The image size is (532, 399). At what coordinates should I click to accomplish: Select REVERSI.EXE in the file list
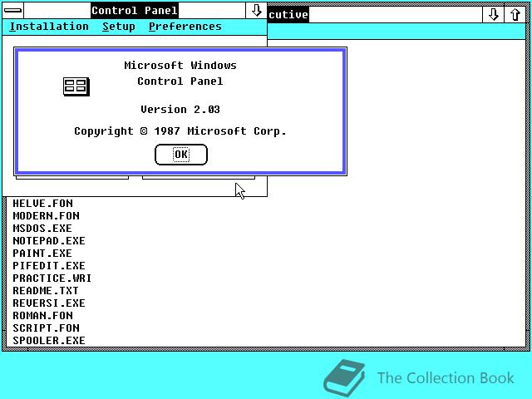[49, 303]
